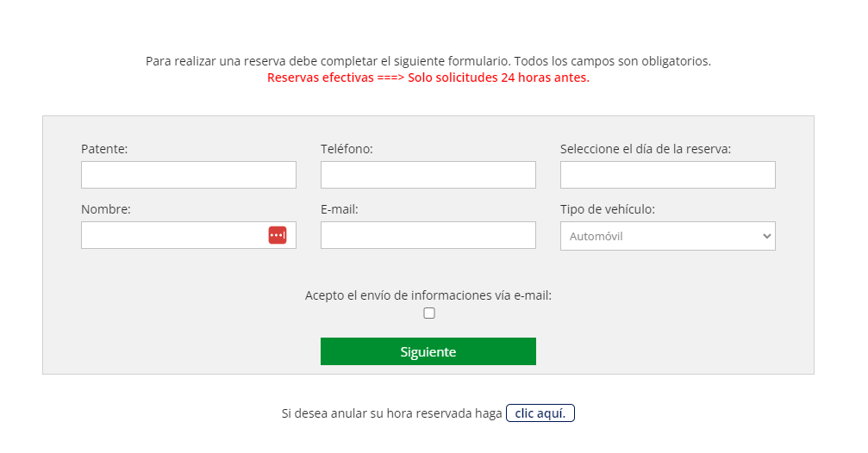
Task: Click the password manager icon in Nombre field
Action: click(x=278, y=235)
